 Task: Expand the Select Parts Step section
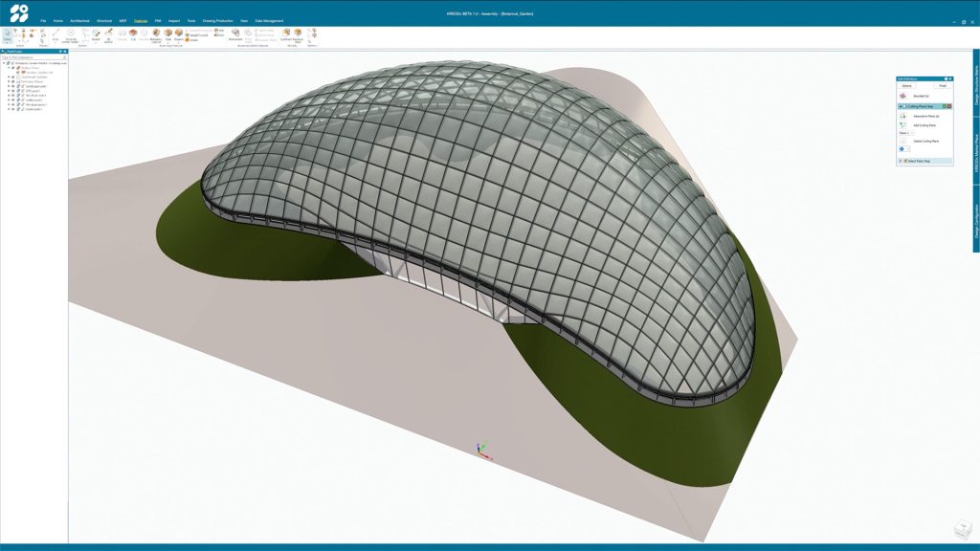click(900, 161)
